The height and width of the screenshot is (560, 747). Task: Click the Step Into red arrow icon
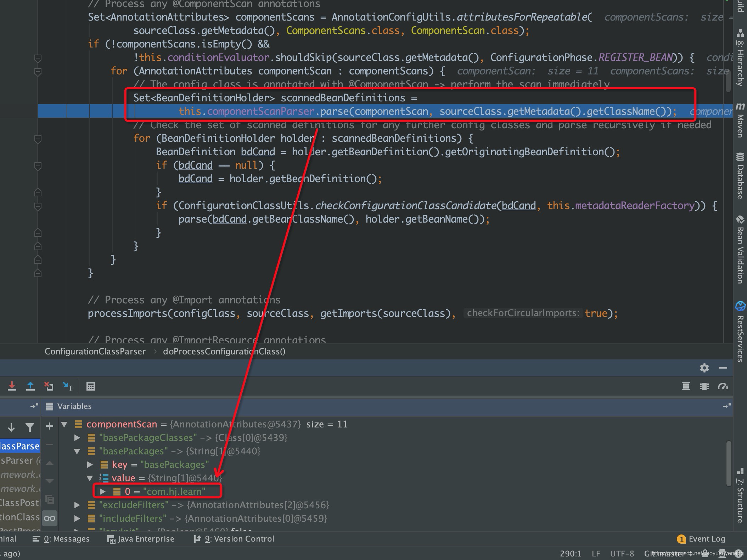(x=12, y=386)
